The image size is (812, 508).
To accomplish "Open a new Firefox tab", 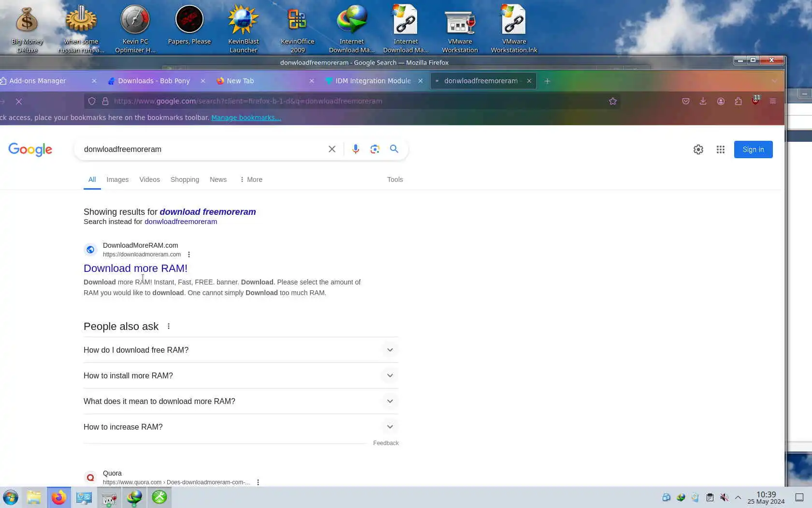I will coord(547,81).
